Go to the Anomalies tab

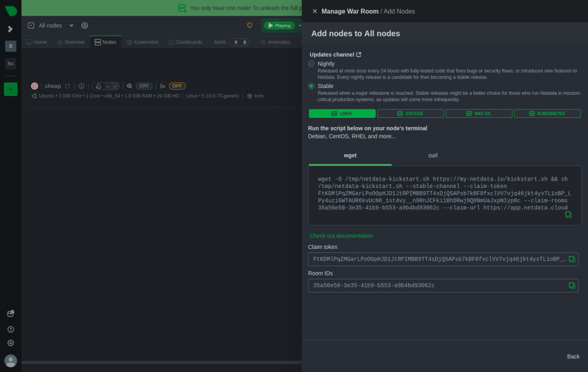[275, 42]
